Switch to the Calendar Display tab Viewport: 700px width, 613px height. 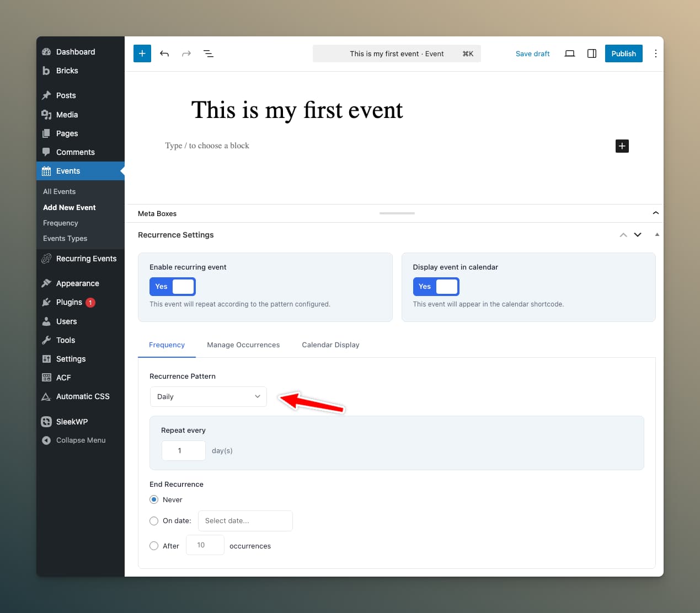click(330, 345)
